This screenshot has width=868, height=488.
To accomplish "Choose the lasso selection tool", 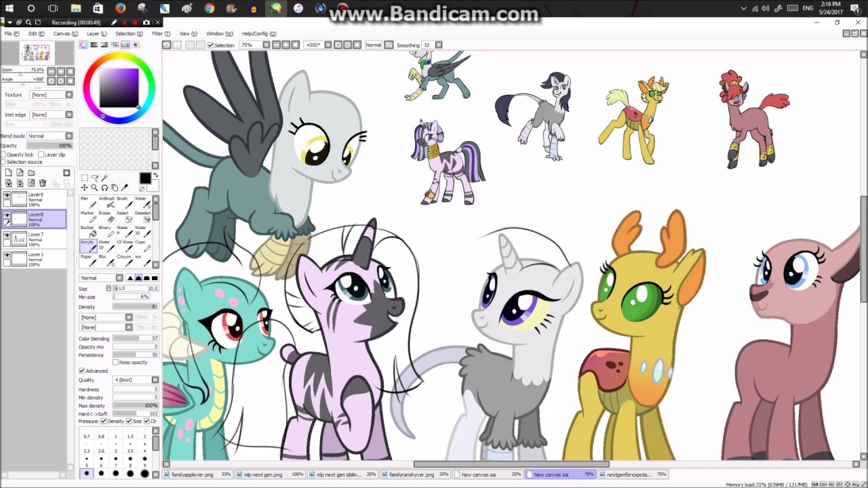I will point(94,178).
